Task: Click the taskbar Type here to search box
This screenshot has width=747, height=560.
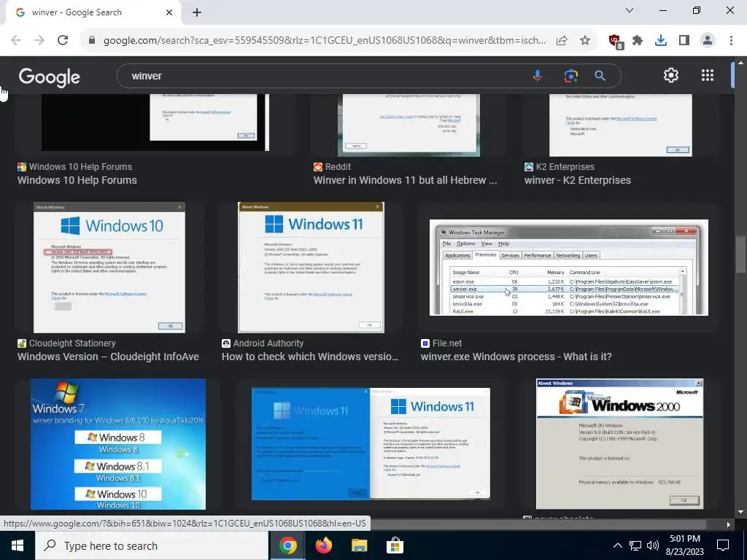Action: pos(152,545)
